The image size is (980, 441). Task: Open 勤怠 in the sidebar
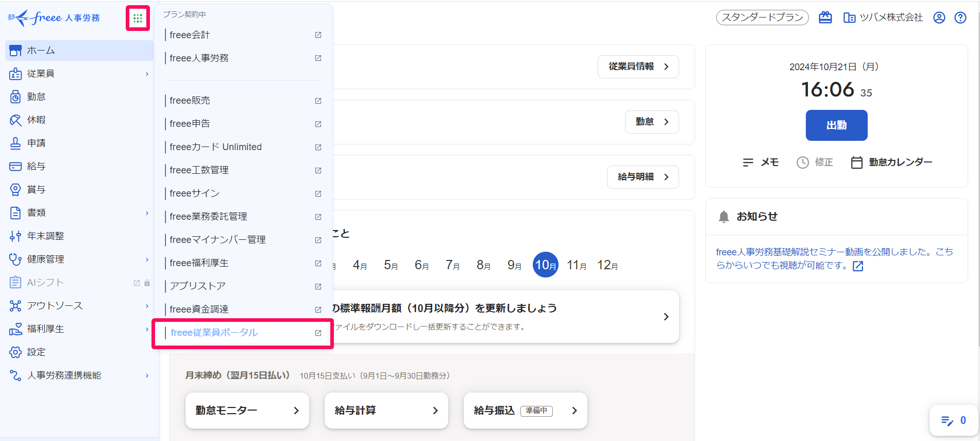(79, 97)
